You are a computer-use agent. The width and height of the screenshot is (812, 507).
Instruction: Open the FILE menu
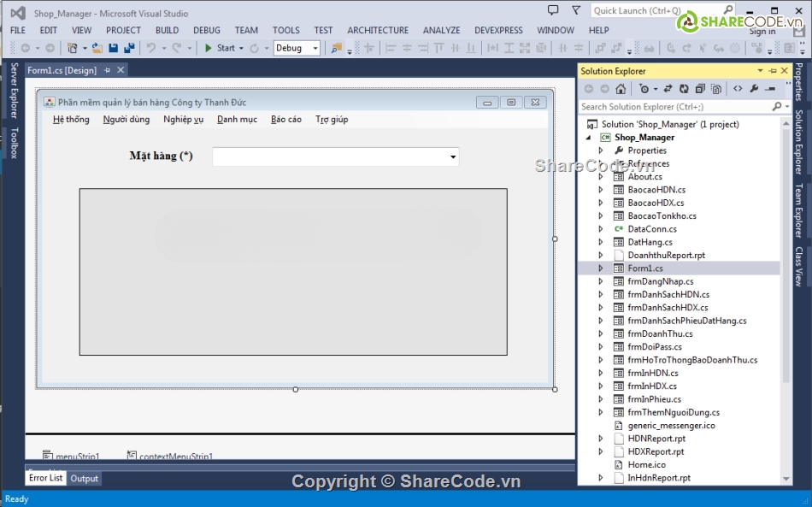pyautogui.click(x=18, y=30)
